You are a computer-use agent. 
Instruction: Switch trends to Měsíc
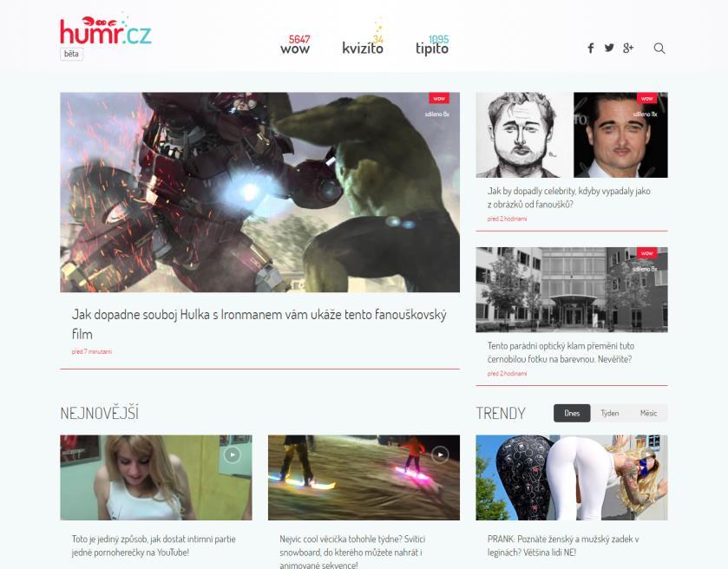click(x=648, y=413)
